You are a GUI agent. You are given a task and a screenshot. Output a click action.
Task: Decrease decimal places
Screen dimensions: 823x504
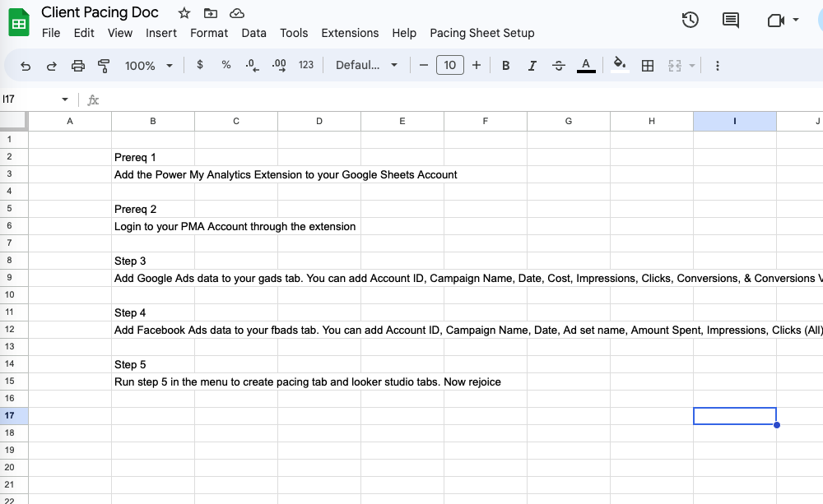(x=253, y=65)
